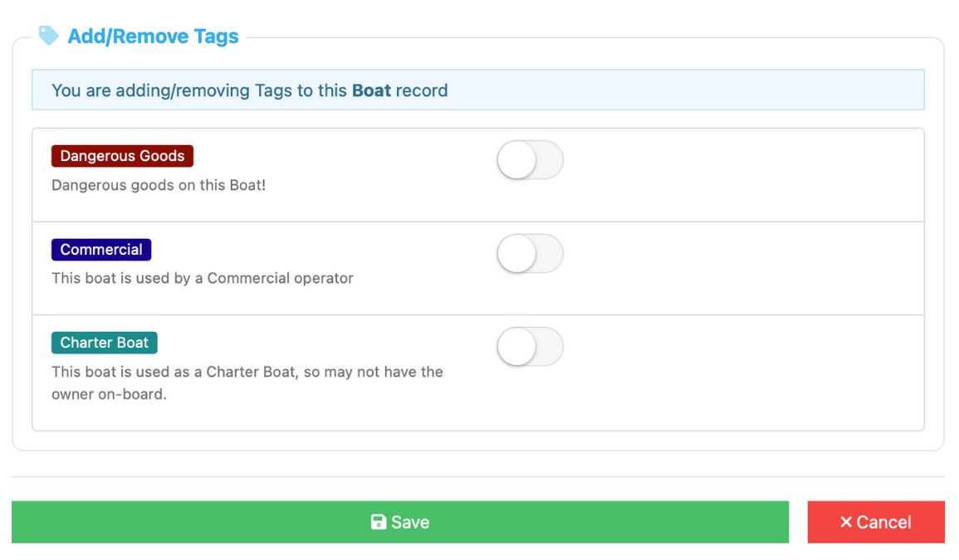The image size is (959, 560).
Task: Click the red Dangerous Goods badge
Action: pyautogui.click(x=122, y=156)
